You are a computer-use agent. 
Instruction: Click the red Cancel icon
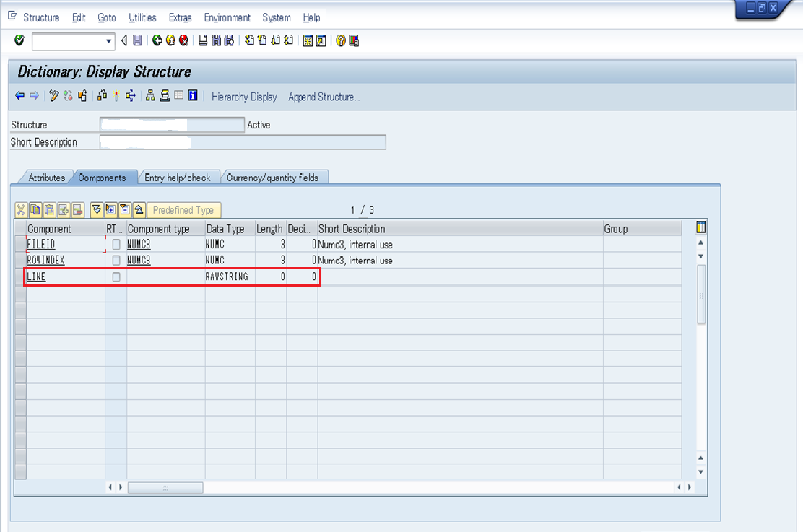point(183,40)
